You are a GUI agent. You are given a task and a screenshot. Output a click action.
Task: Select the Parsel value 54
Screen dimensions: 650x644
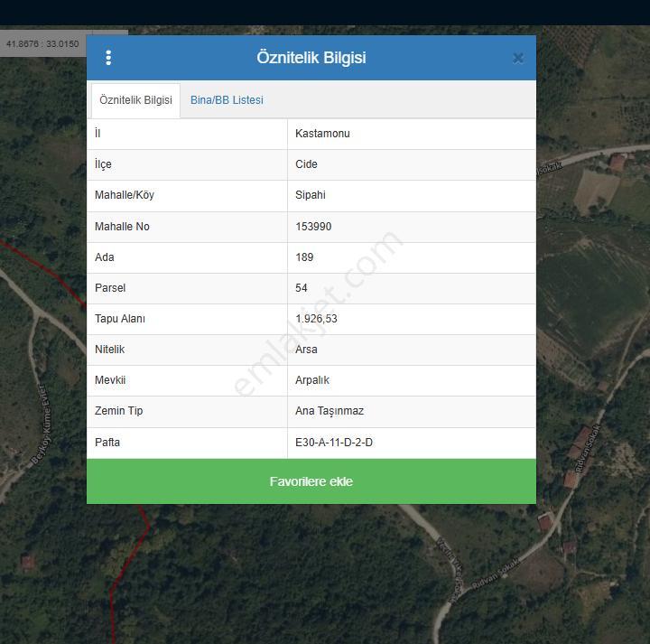(302, 288)
